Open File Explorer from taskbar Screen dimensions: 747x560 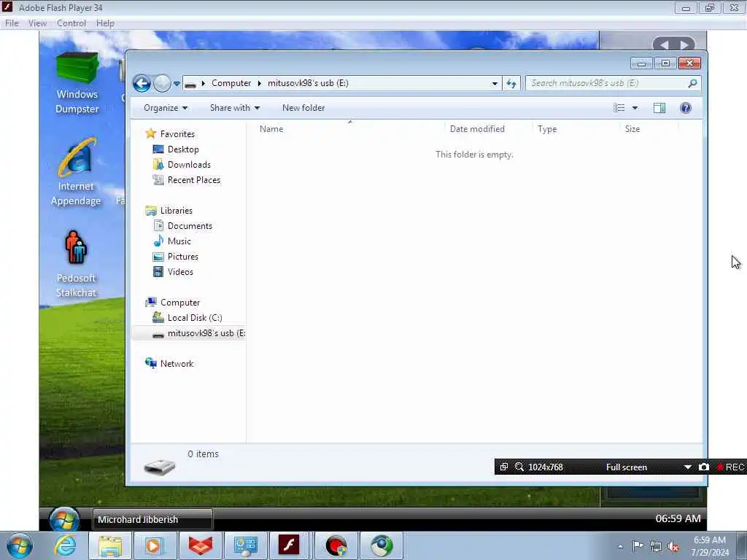click(110, 545)
